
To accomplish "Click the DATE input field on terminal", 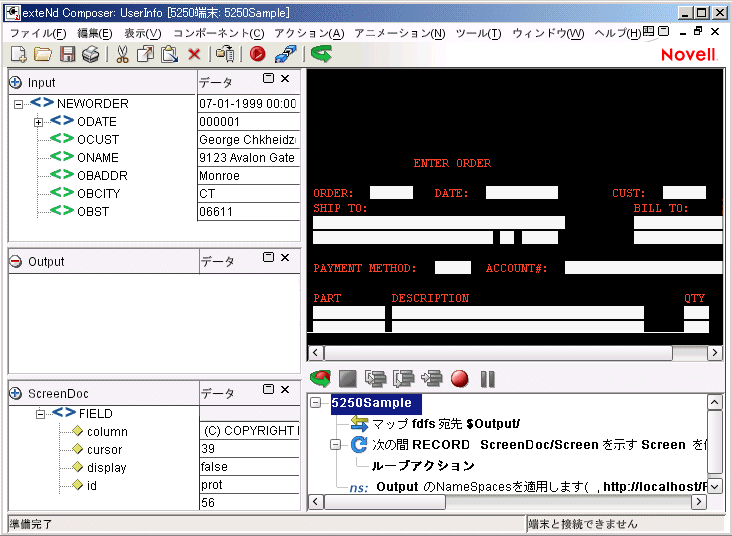I will coord(521,192).
